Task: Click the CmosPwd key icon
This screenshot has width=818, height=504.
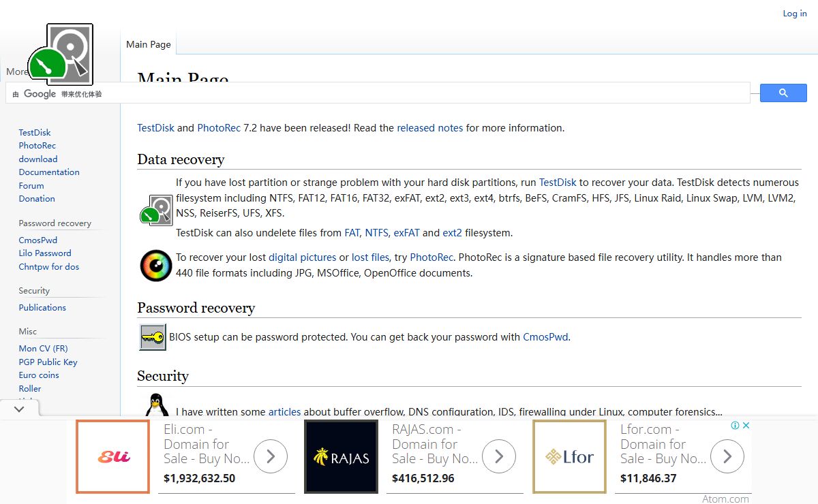Action: 153,337
